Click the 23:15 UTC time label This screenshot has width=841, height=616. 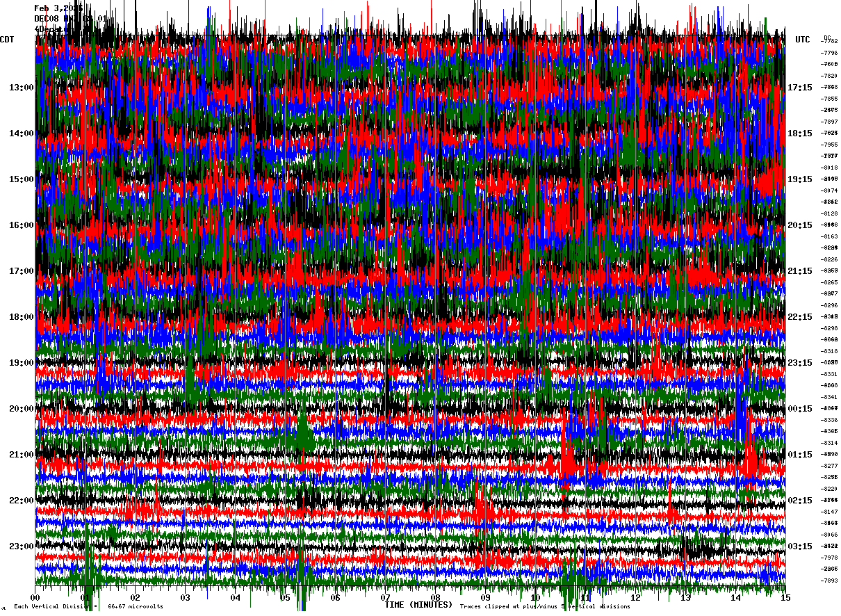pos(800,363)
